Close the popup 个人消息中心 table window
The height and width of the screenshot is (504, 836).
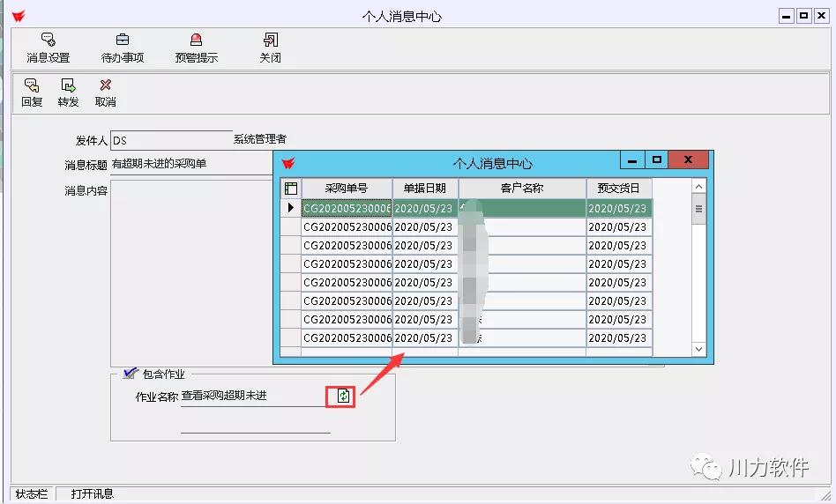[689, 159]
